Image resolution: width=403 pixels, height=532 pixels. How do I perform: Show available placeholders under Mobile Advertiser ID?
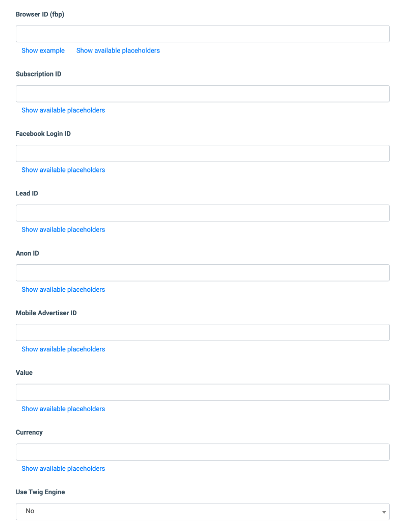[x=63, y=349]
